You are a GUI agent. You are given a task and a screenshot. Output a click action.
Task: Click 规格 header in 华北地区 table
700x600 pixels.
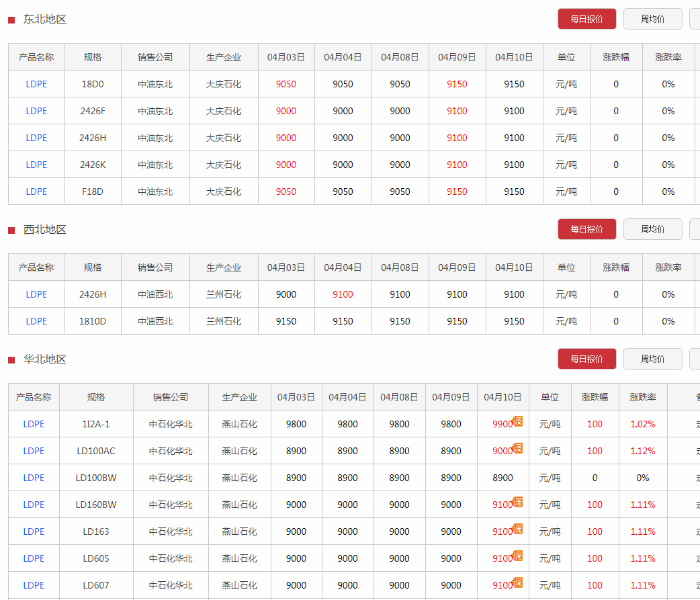(x=96, y=397)
